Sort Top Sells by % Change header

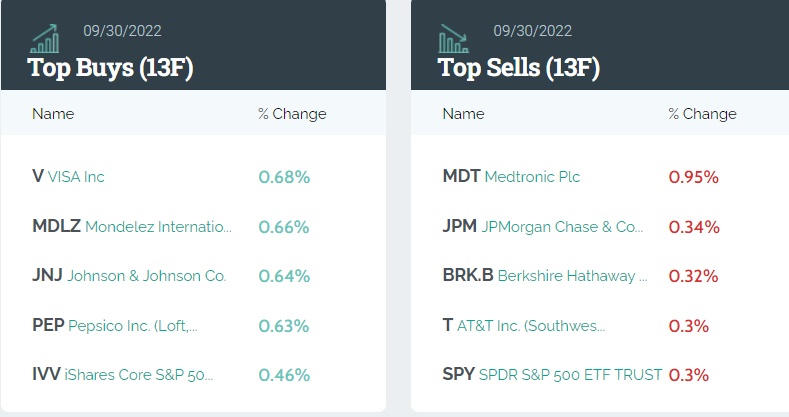[702, 114]
